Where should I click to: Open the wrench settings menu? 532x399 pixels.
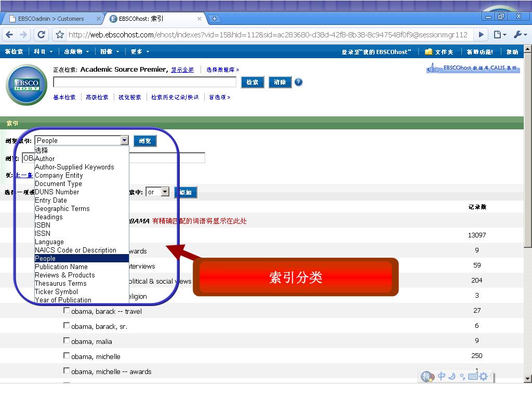pyautogui.click(x=520, y=35)
